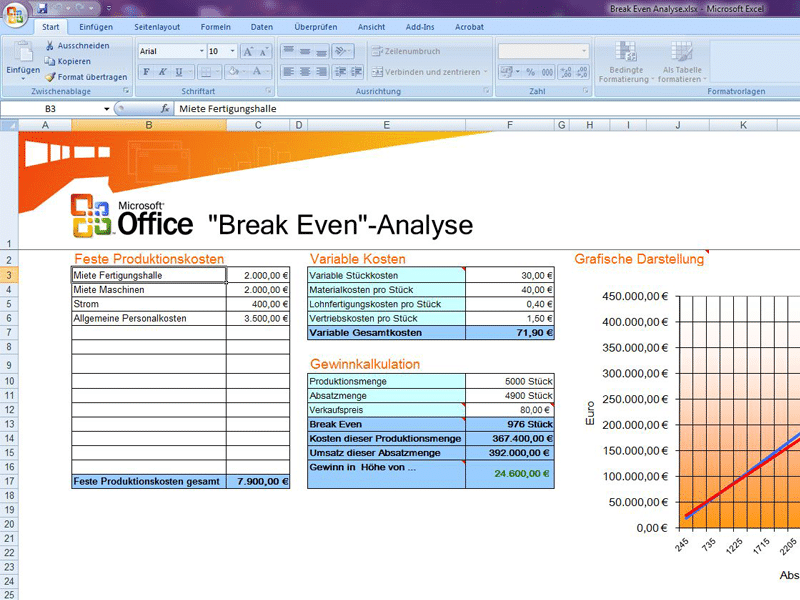
Task: Open the Name Box dropdown arrow
Action: point(107,109)
